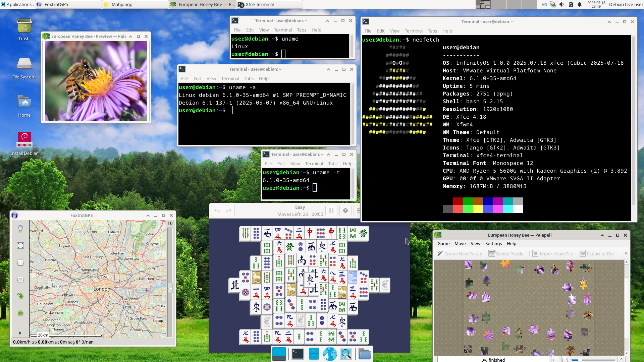
Task: Zoom out on the FoxtrotGPS map
Action: click(20, 279)
